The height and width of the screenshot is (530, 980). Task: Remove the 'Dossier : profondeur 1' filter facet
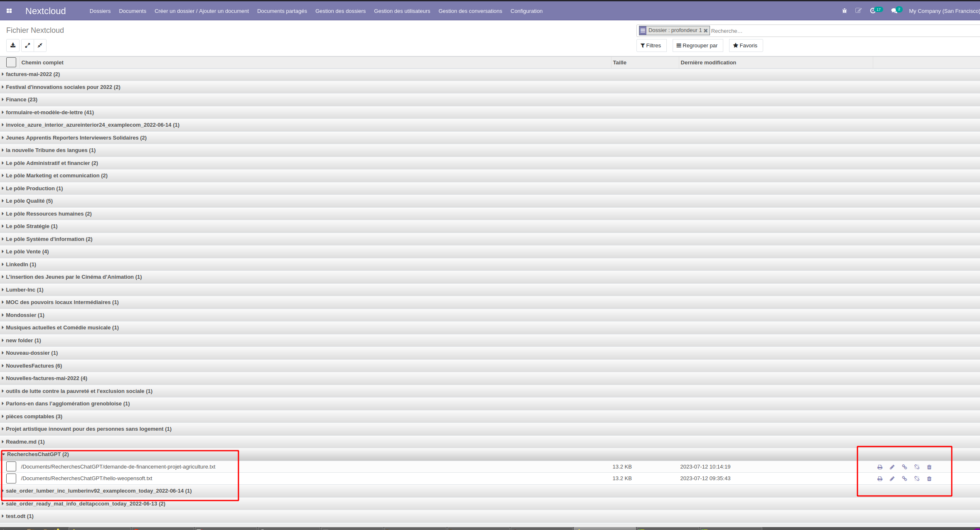click(705, 31)
